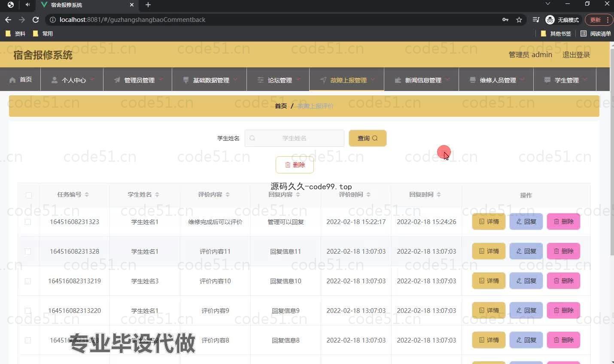
Task: Expand the 故障上报管理 menu
Action: pyautogui.click(x=347, y=80)
